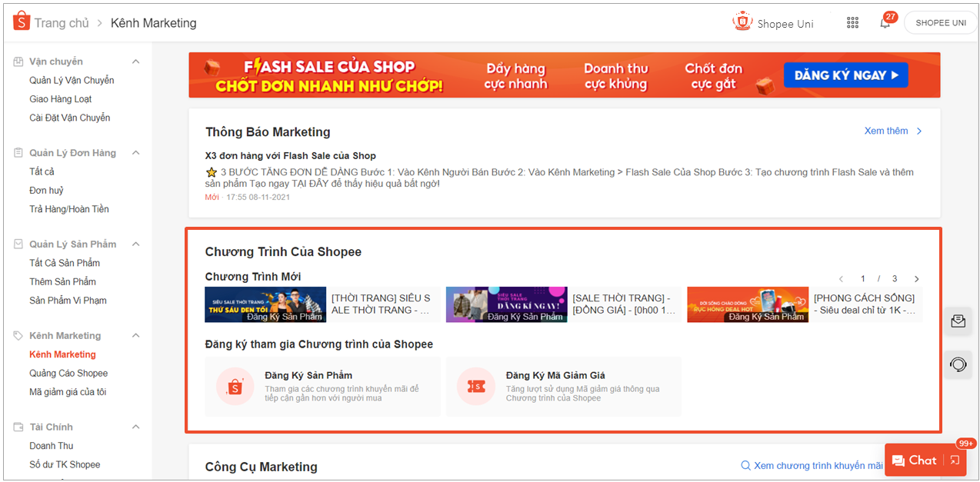This screenshot has width=980, height=482.
Task: Go to next page of Chương Trình Mới
Action: tap(916, 279)
